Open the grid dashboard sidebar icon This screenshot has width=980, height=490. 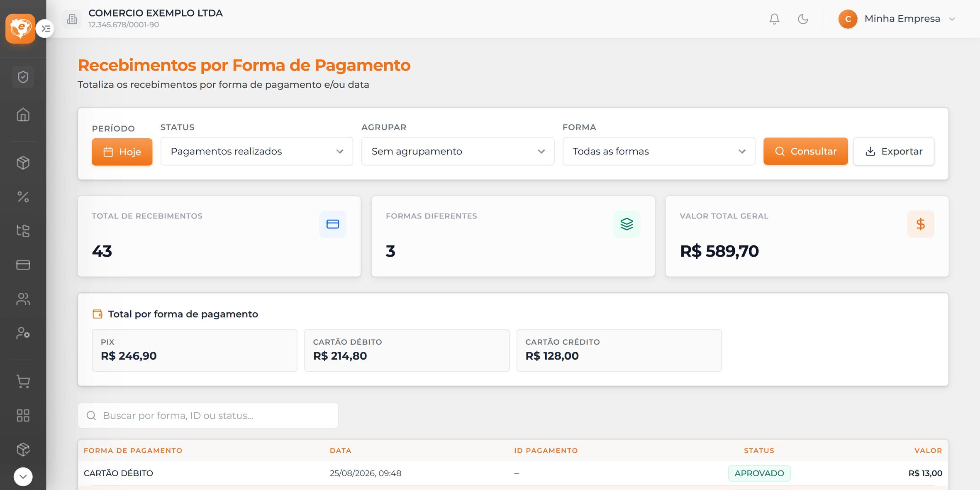point(23,415)
